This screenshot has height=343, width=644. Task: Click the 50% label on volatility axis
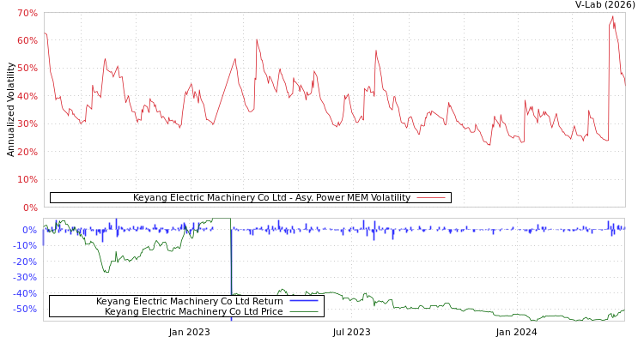(27, 69)
